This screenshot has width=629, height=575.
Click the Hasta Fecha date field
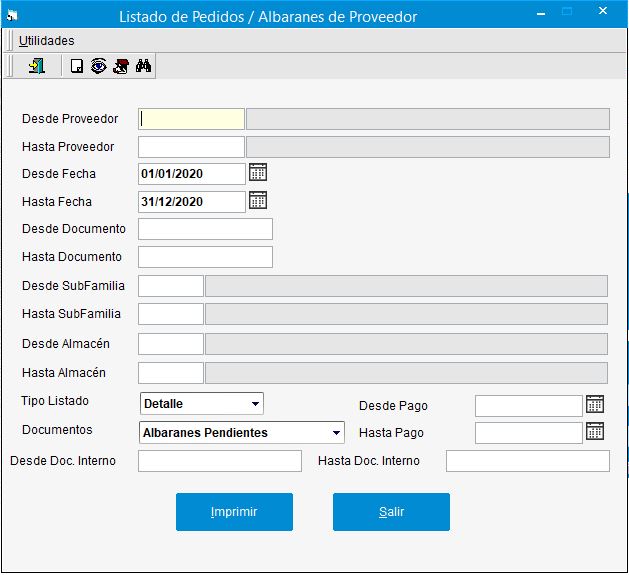[192, 202]
